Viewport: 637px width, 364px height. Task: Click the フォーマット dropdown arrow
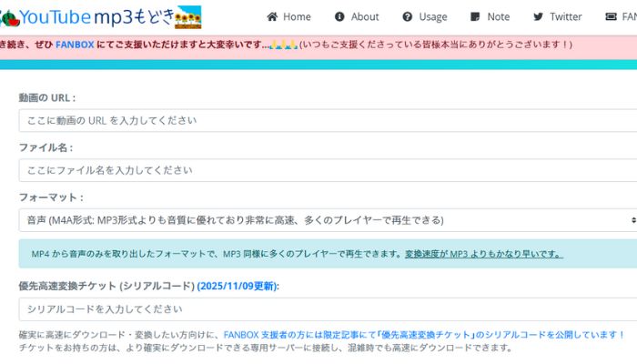[633, 220]
